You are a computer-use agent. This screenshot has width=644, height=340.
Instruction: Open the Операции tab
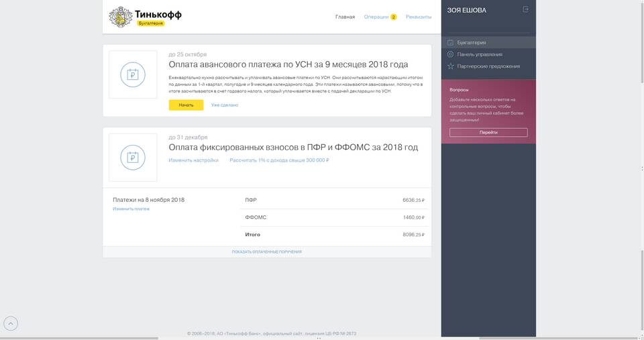[x=376, y=17]
